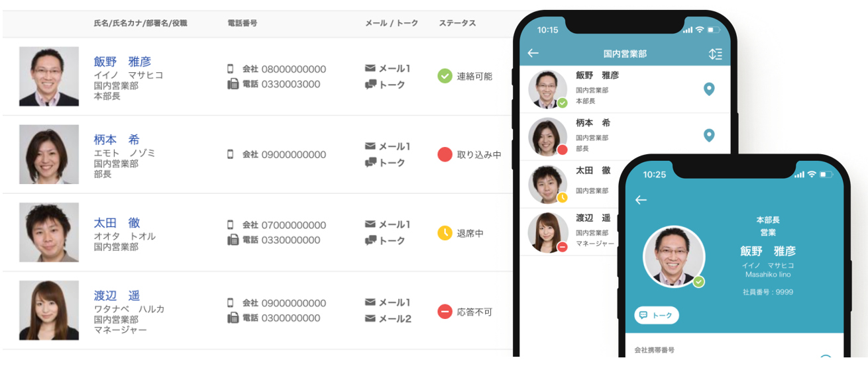Open 渡辺 遥 name link in table
The width and height of the screenshot is (868, 366).
117,296
